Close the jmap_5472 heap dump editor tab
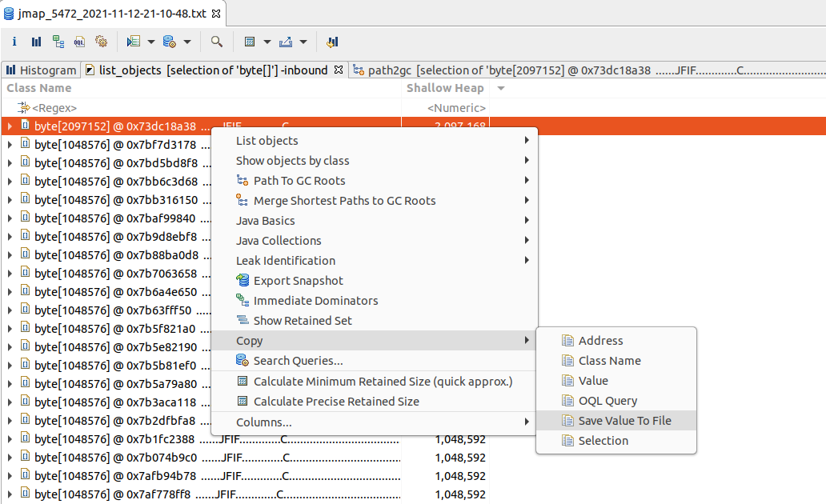Image resolution: width=826 pixels, height=504 pixels. (x=216, y=14)
